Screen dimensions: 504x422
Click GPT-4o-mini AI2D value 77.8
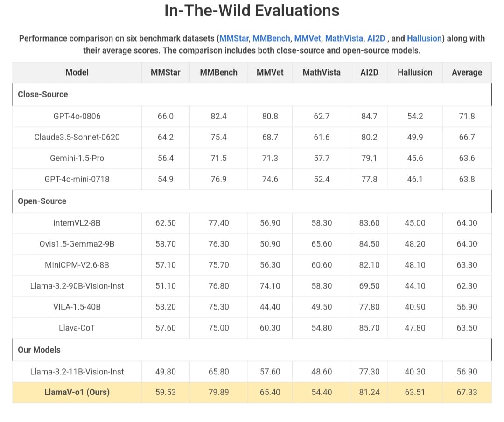point(369,179)
